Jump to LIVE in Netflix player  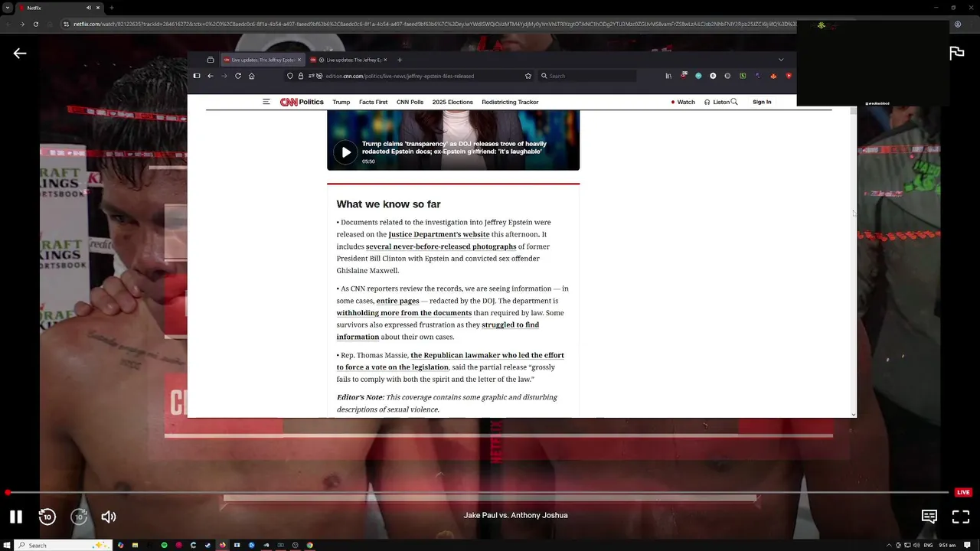[963, 492]
